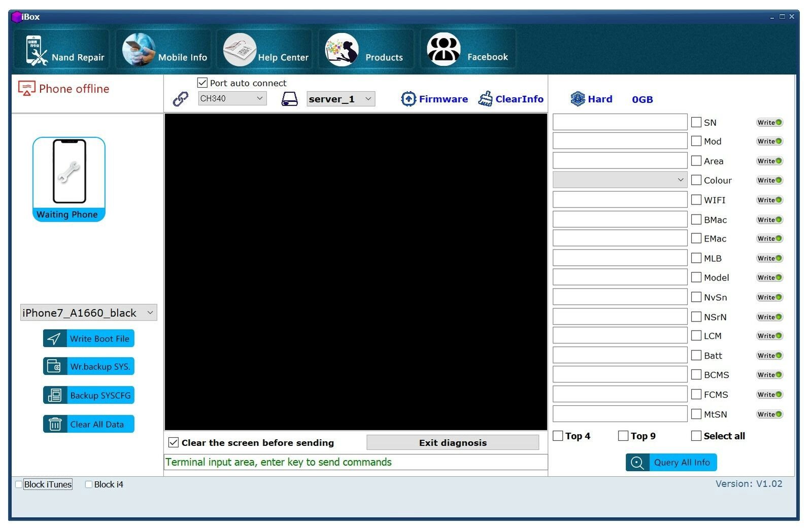Click the Hard disk chip icon
This screenshot has height=530, width=812.
point(578,99)
